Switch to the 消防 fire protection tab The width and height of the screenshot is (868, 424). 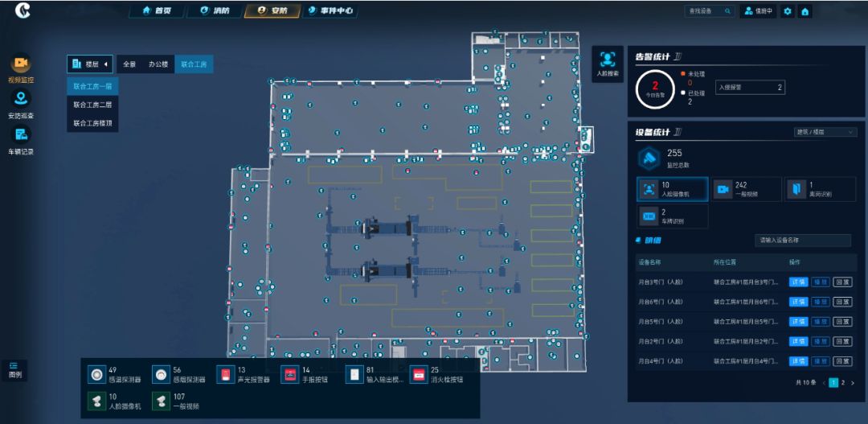(215, 11)
